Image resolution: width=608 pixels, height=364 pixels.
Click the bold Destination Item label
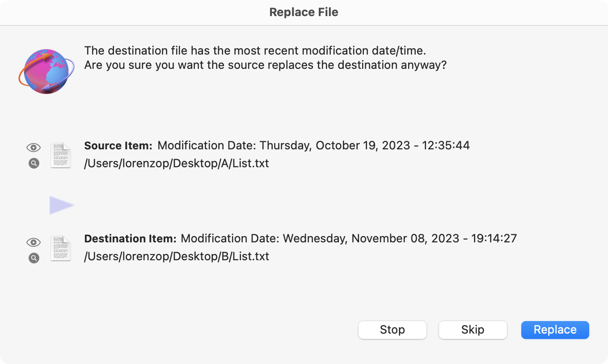(131, 238)
